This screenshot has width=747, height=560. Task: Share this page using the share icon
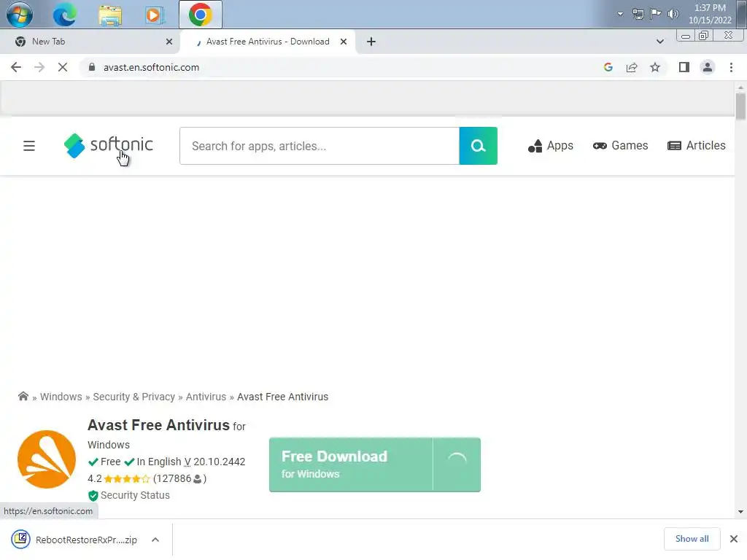632,67
